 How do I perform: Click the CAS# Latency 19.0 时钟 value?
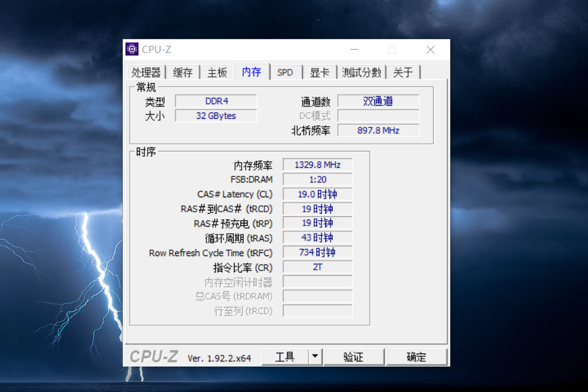tap(318, 194)
